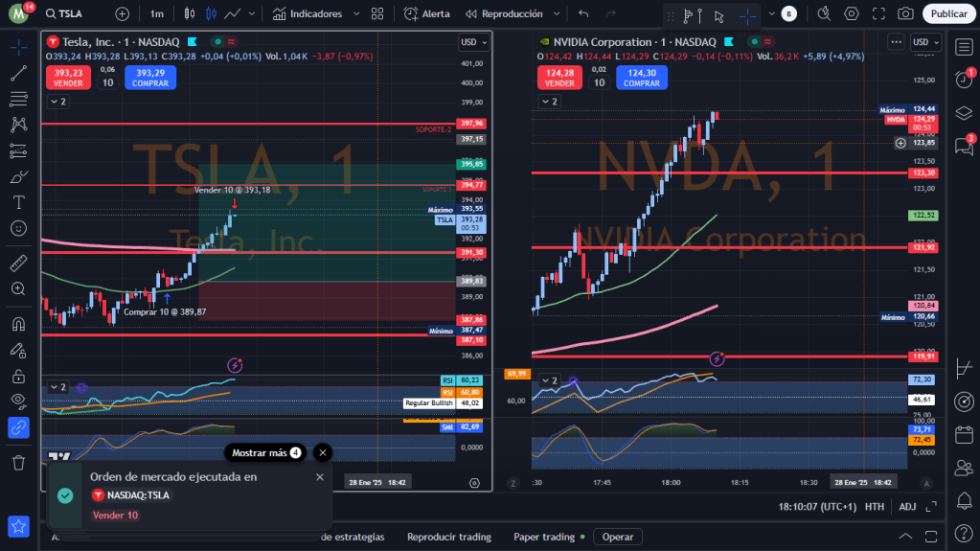Open the layout grid selector icon
This screenshot has width=980, height=551.
tap(377, 13)
